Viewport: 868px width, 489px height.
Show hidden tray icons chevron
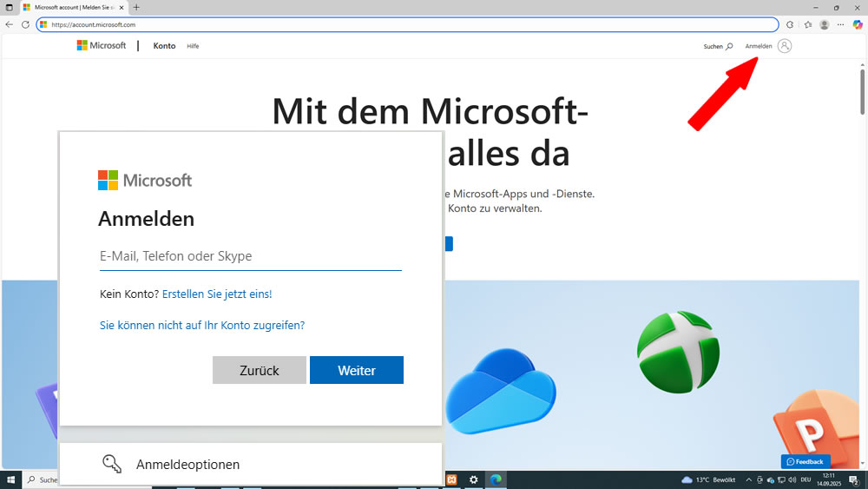(x=748, y=479)
